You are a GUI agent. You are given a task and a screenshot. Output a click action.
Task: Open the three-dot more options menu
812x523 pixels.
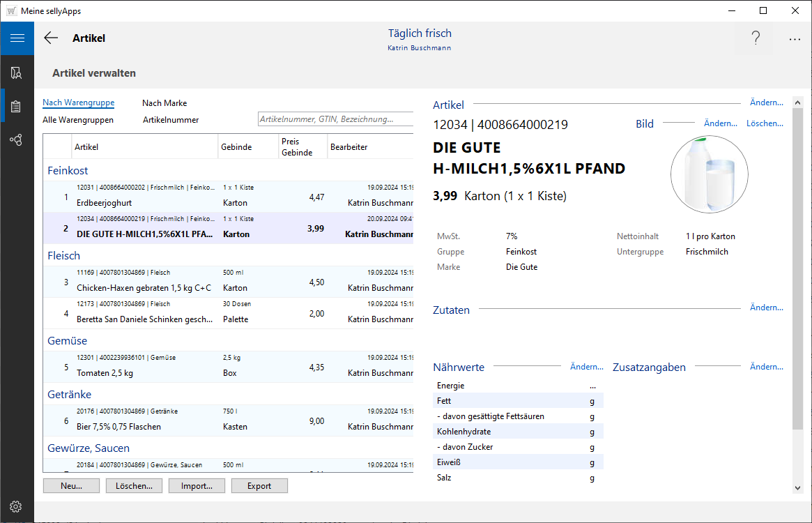[795, 39]
